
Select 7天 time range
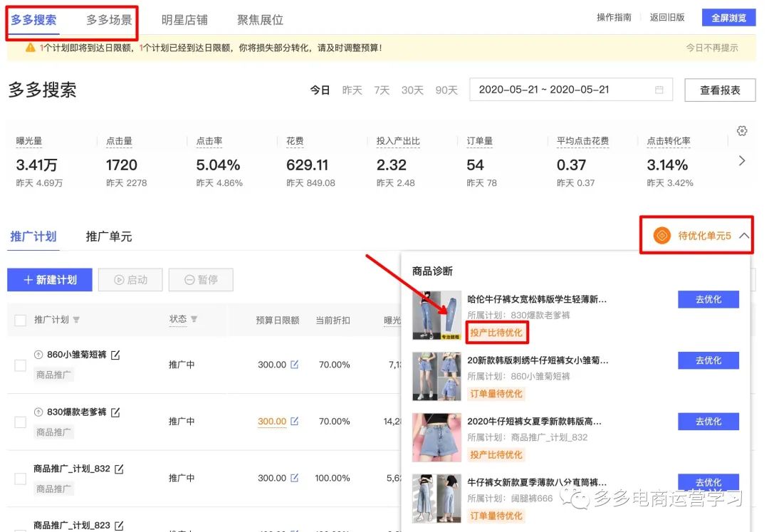coord(382,90)
